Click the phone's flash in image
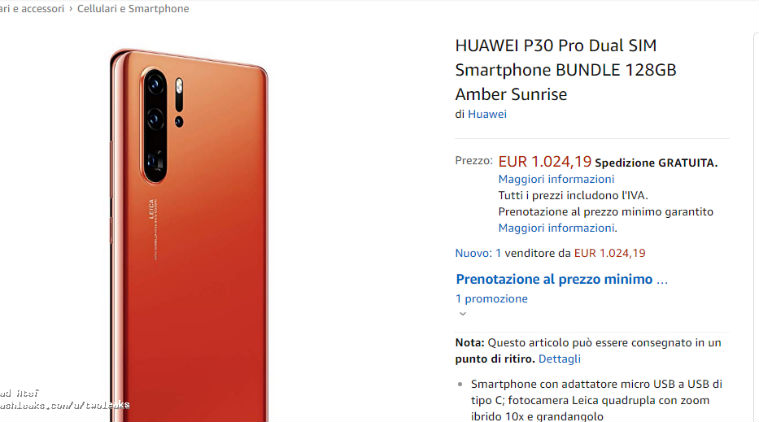 coord(179,86)
